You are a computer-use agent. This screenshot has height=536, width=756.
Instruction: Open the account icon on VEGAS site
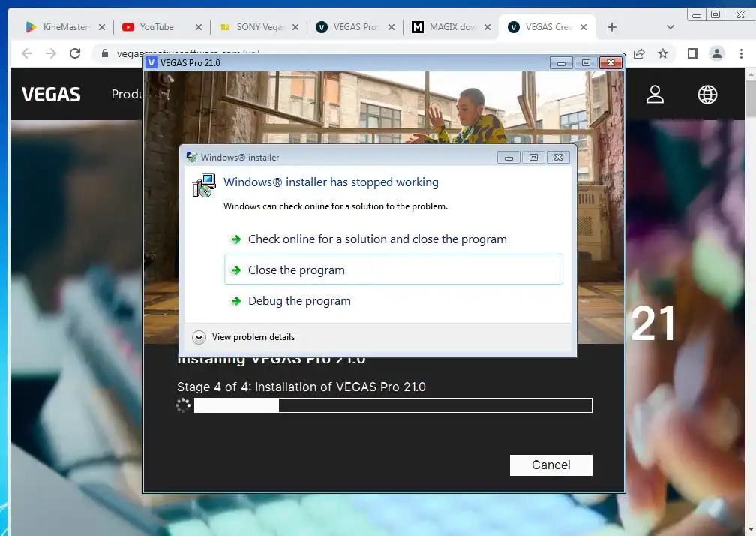click(655, 95)
